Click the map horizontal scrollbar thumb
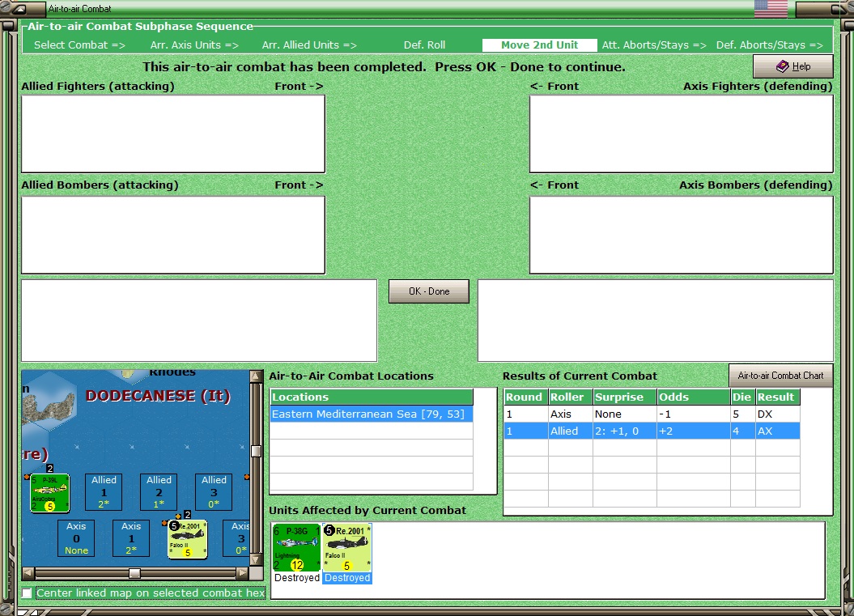The width and height of the screenshot is (854, 616). [x=134, y=573]
